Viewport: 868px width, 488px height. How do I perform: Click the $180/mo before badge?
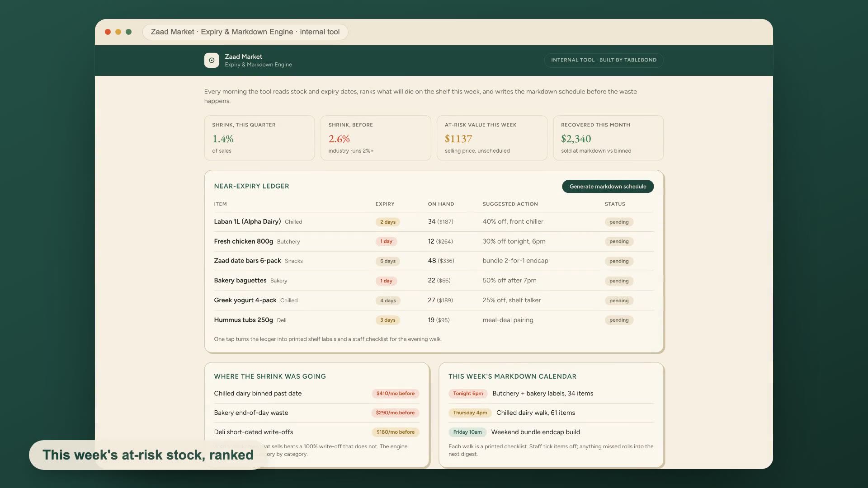395,432
